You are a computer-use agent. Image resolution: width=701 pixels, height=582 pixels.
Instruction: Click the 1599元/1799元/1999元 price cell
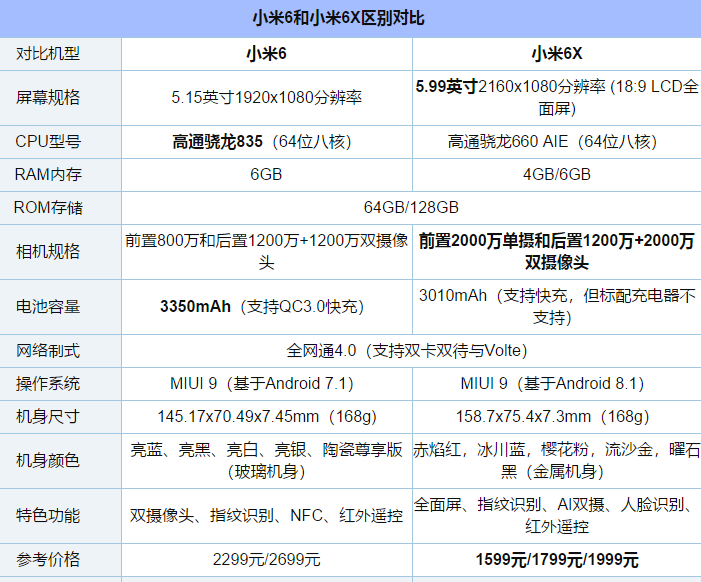(x=556, y=559)
